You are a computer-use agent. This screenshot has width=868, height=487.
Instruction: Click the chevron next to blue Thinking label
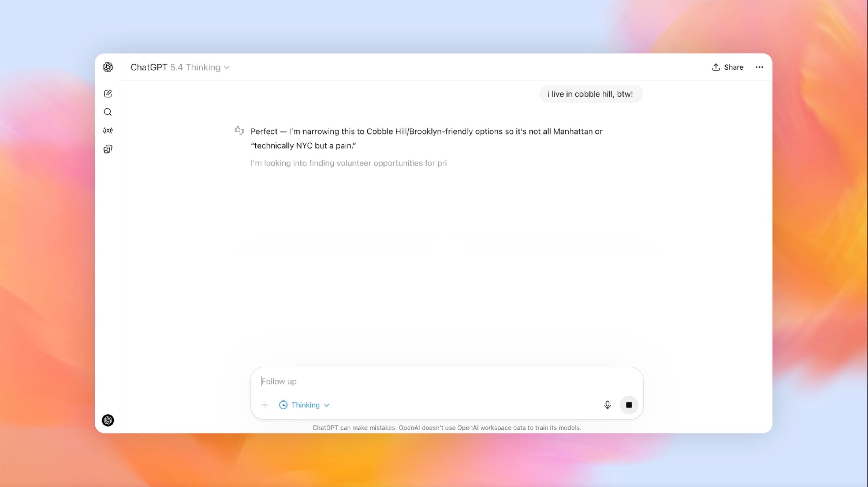click(327, 405)
